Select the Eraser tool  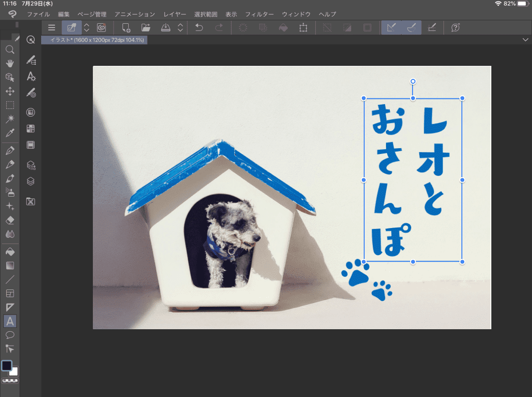(x=10, y=220)
